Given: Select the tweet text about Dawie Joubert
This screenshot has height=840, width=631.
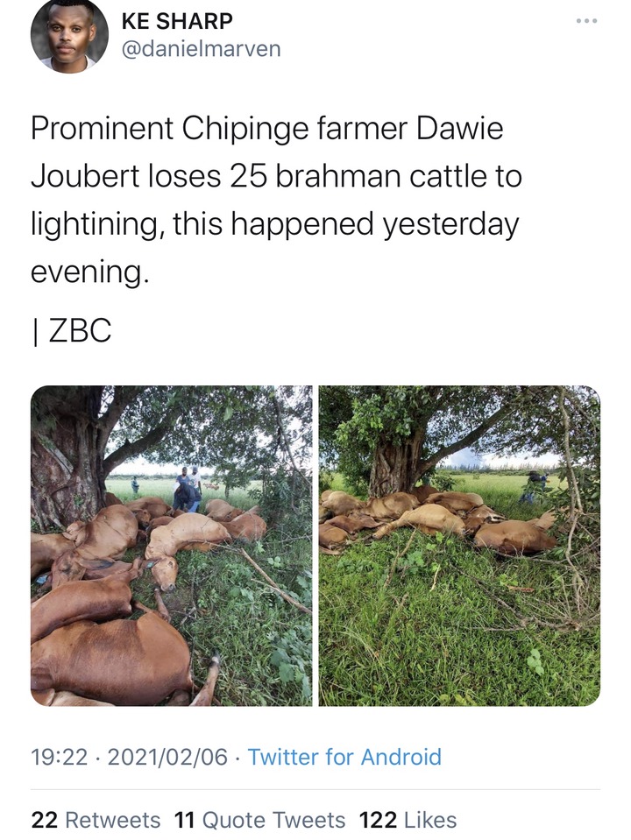Looking at the screenshot, I should (276, 200).
